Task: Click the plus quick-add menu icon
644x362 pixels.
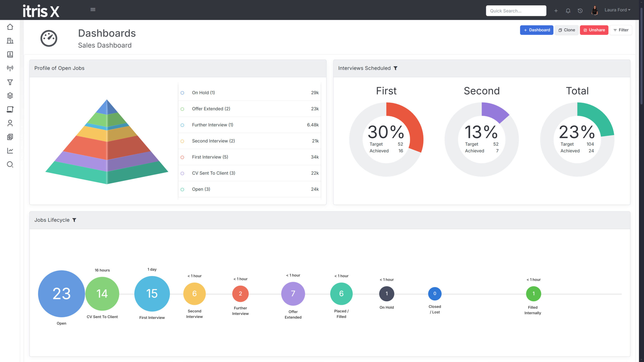Action: click(556, 11)
